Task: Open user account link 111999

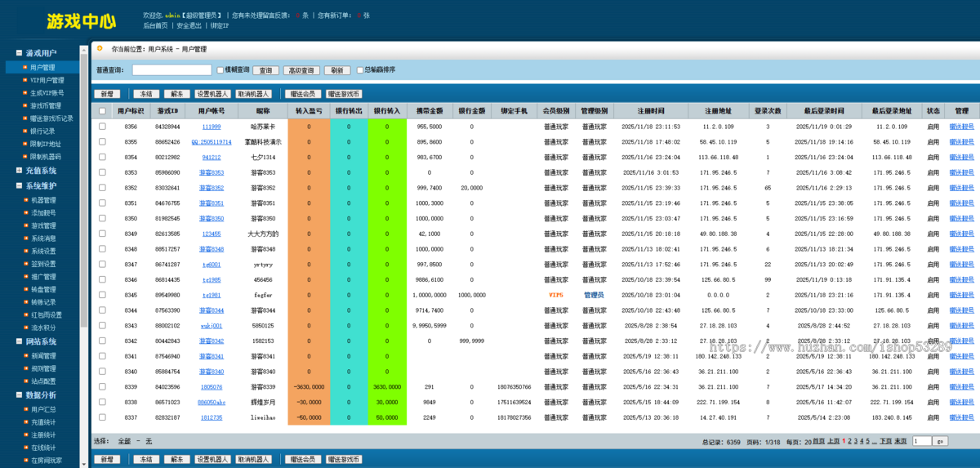Action: (212, 127)
